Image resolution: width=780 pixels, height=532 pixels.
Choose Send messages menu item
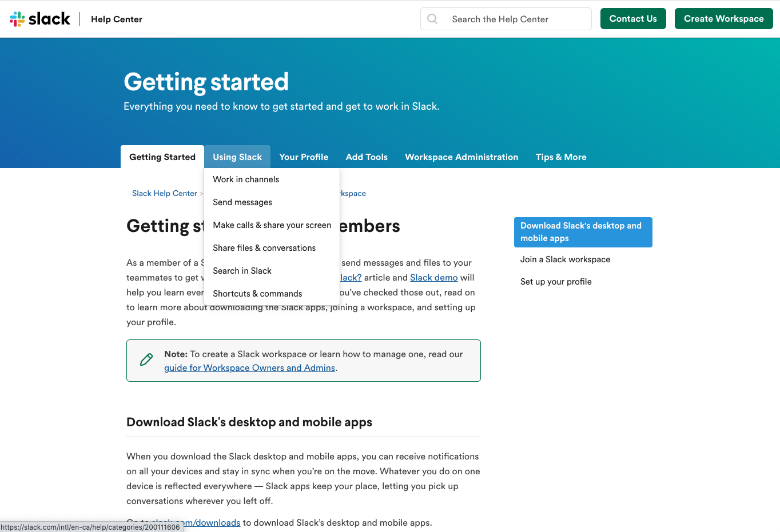[x=272, y=202]
